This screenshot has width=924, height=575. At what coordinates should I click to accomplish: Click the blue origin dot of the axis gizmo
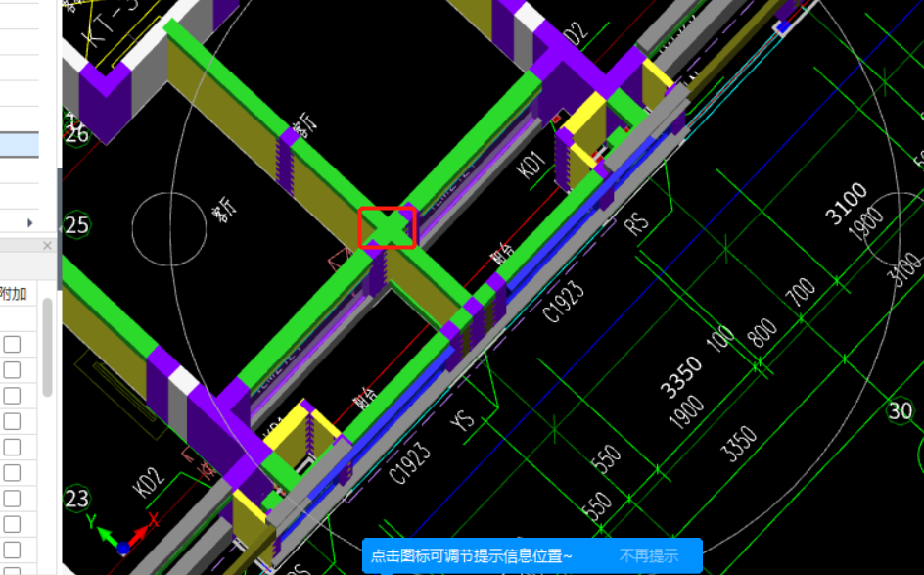point(123,549)
